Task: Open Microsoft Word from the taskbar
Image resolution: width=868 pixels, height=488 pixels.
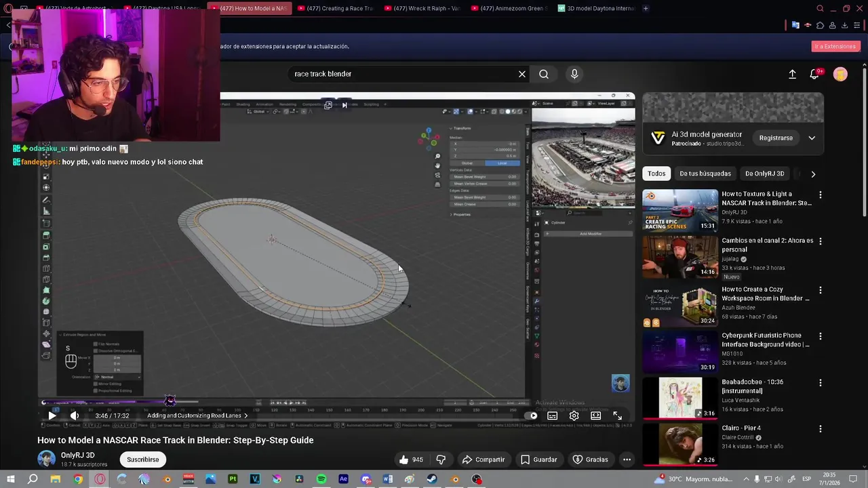Action: [388, 479]
